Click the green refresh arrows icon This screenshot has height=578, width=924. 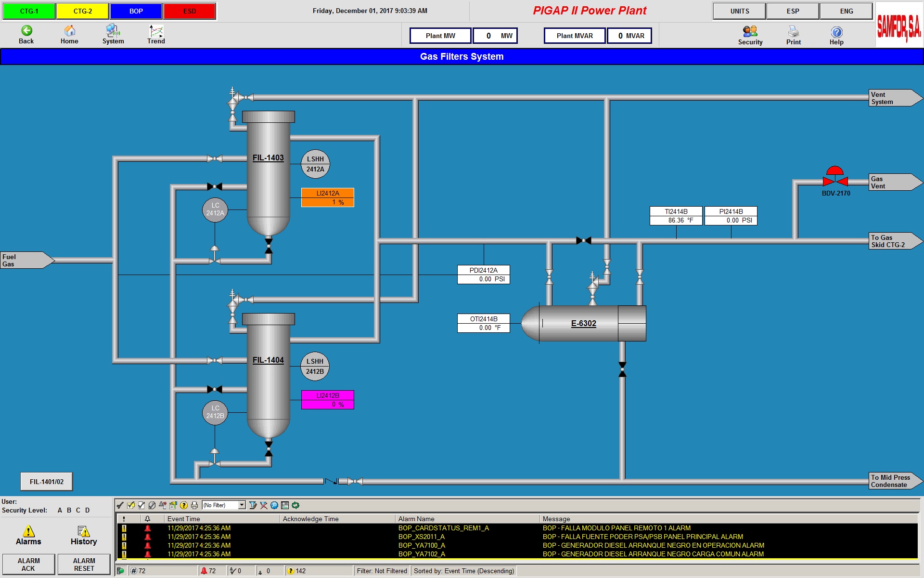(x=295, y=505)
